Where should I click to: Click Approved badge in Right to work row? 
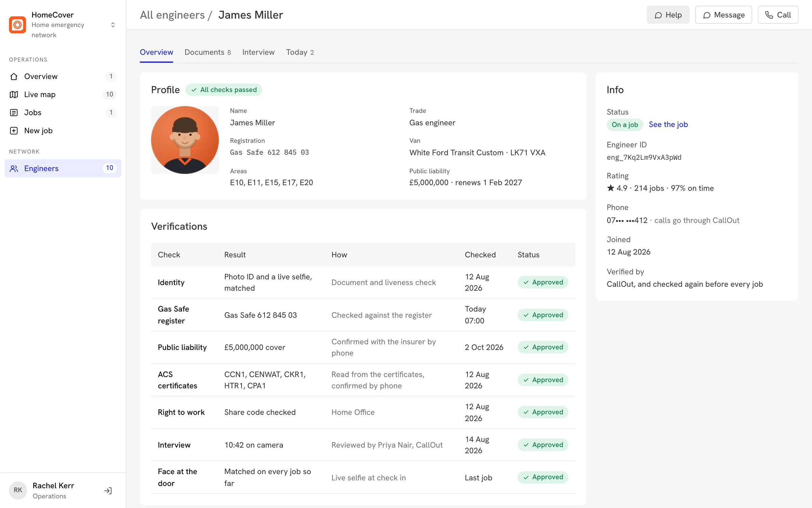pyautogui.click(x=543, y=412)
